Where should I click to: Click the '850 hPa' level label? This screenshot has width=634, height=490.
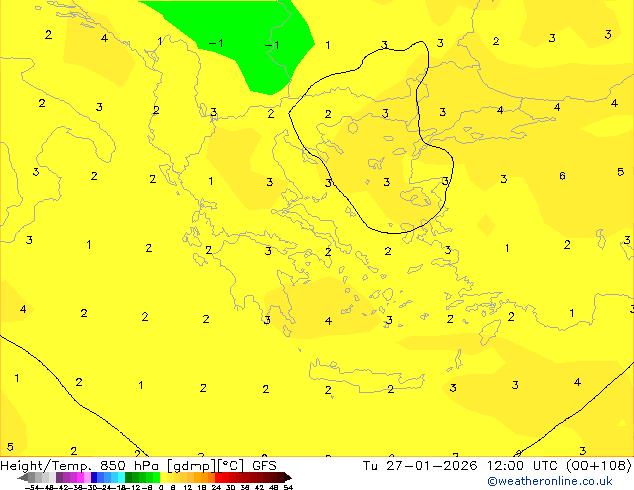click(129, 466)
